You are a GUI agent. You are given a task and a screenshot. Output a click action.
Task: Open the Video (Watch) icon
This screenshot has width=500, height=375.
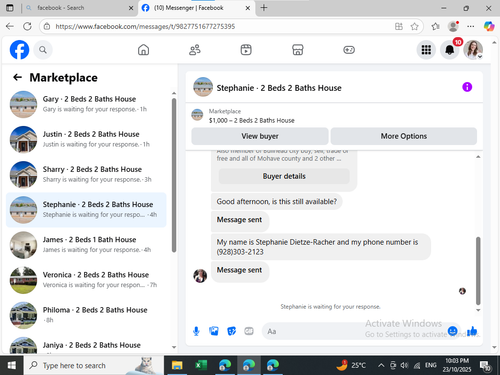[x=246, y=50]
